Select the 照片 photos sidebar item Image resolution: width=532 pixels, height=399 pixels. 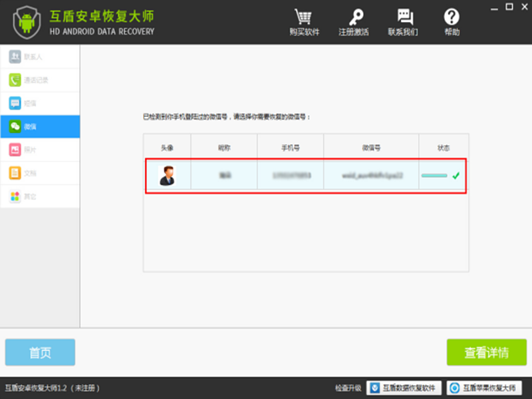(x=40, y=150)
